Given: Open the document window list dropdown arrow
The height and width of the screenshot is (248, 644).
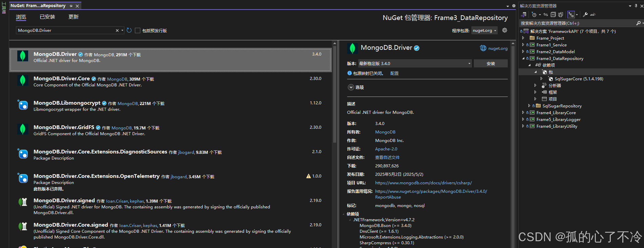Looking at the screenshot, I should point(508,6).
